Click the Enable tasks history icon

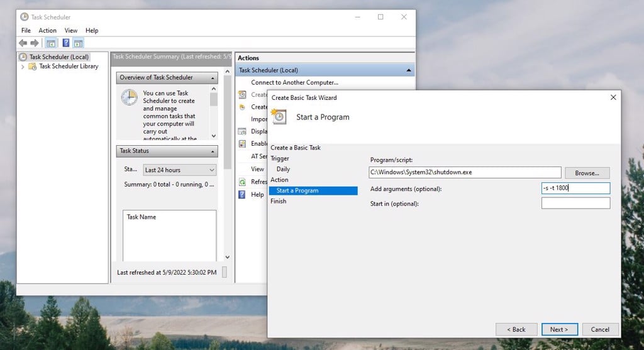tap(242, 144)
